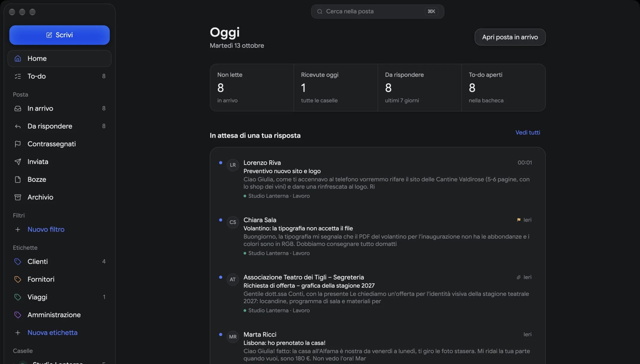Screen dimensions: 640x364
Task: Open the Non lette stat card
Action: pos(252,88)
